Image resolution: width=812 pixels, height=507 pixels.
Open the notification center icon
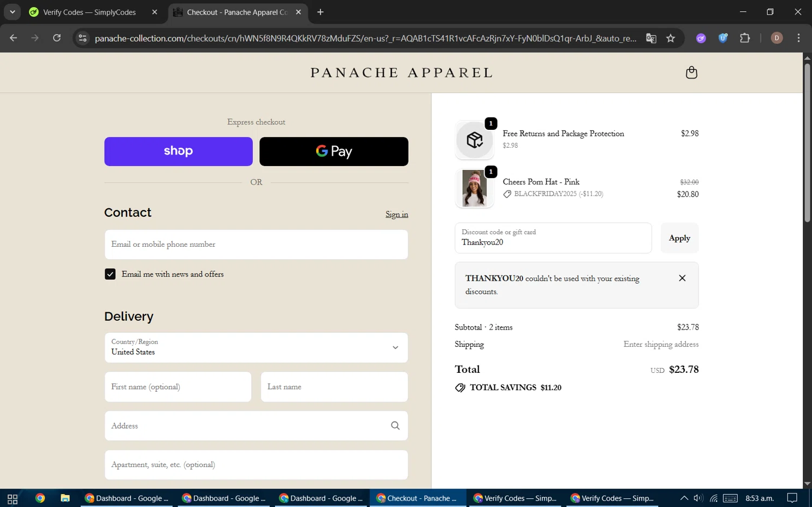(792, 498)
